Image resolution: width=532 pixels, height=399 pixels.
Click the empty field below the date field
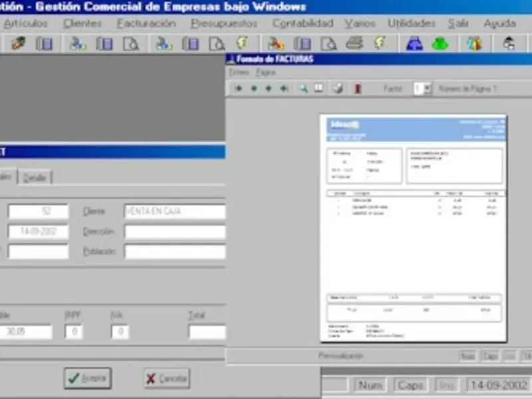point(39,252)
